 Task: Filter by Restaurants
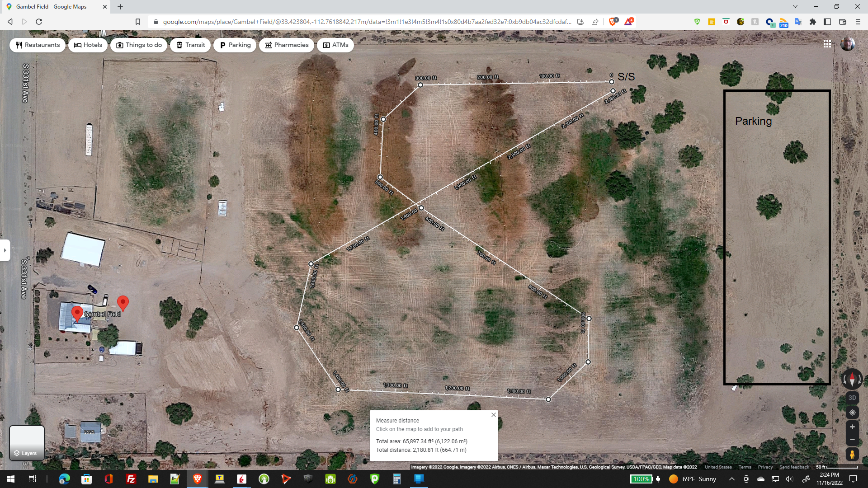(38, 45)
